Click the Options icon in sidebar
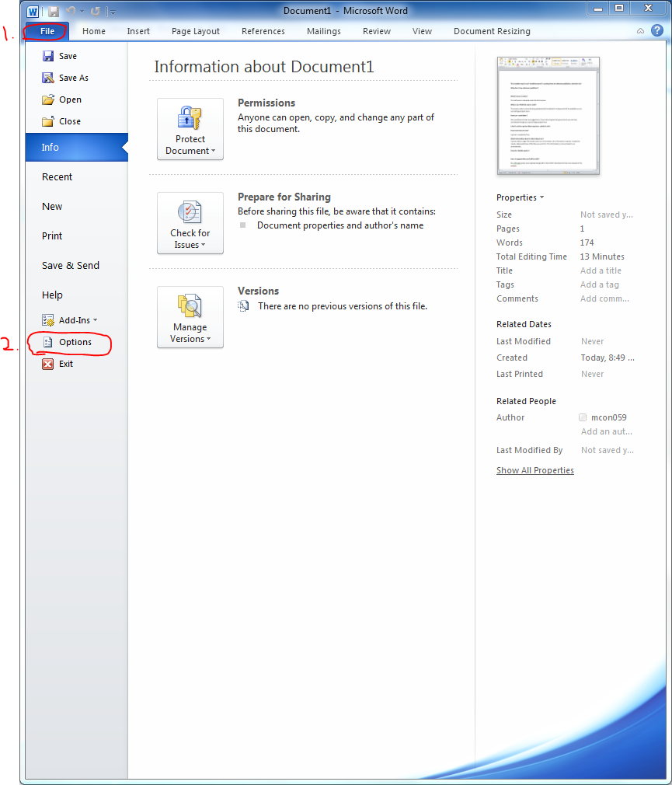This screenshot has width=672, height=785. coord(48,342)
